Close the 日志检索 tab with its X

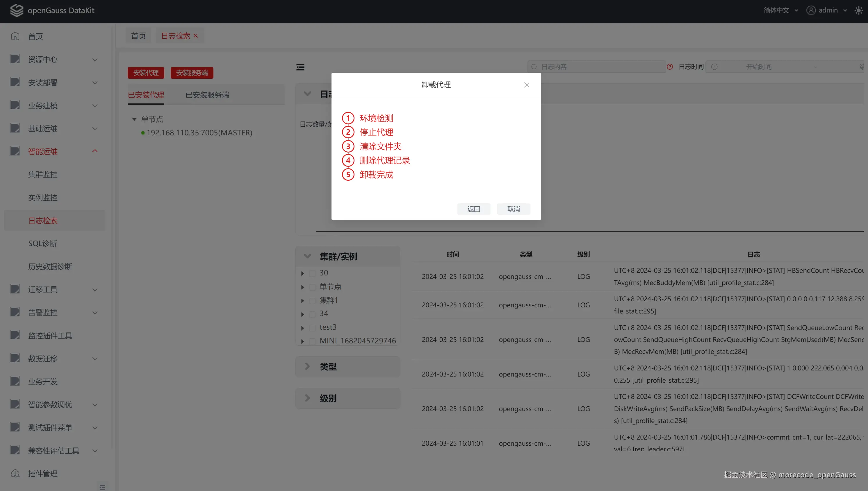point(196,36)
